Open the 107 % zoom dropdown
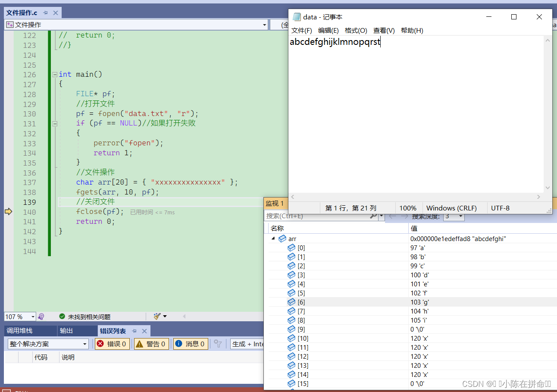 (33, 317)
